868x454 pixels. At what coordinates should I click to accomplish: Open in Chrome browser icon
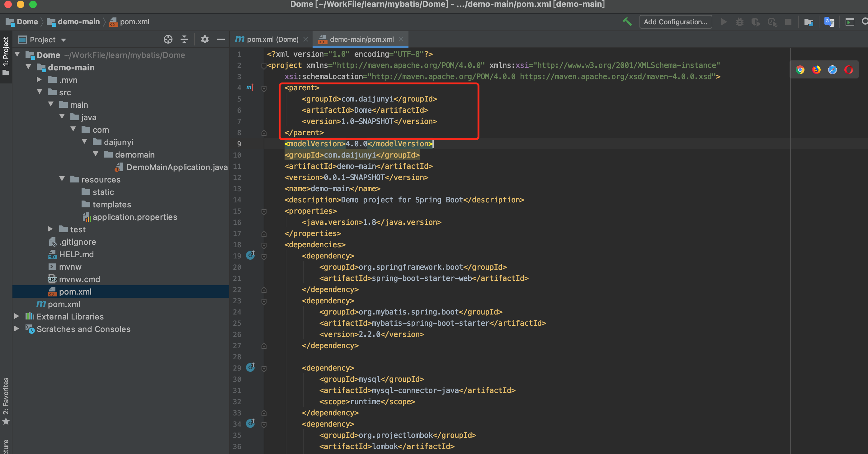tap(800, 70)
